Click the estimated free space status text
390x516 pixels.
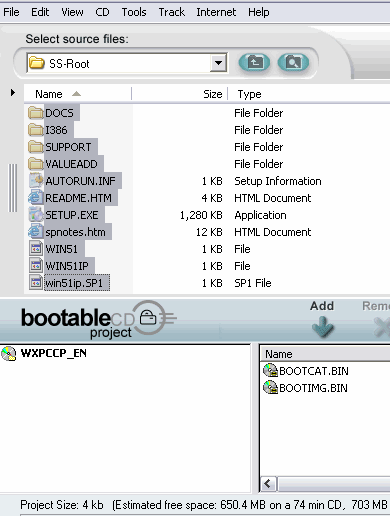250,505
